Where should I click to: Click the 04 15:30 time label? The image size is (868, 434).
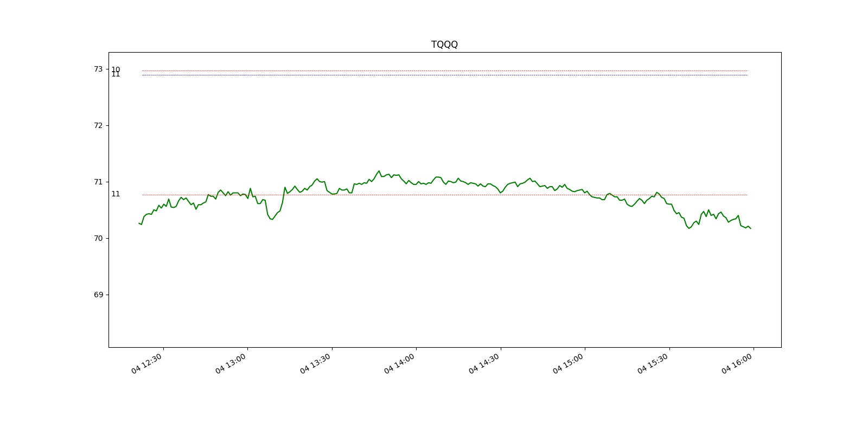click(653, 363)
